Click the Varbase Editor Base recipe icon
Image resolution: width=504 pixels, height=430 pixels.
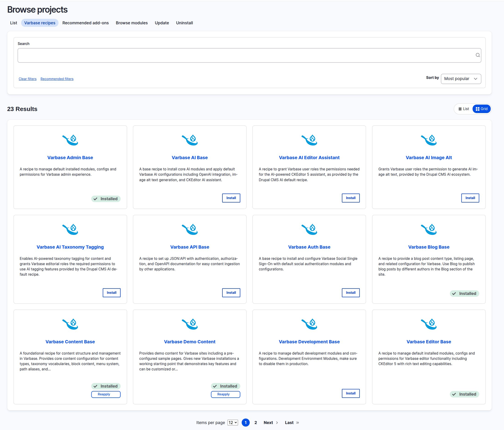(x=429, y=324)
